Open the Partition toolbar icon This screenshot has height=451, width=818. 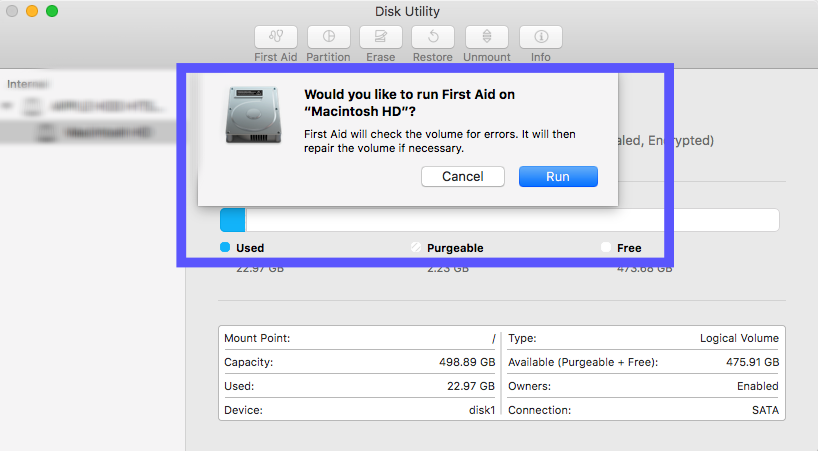point(329,37)
